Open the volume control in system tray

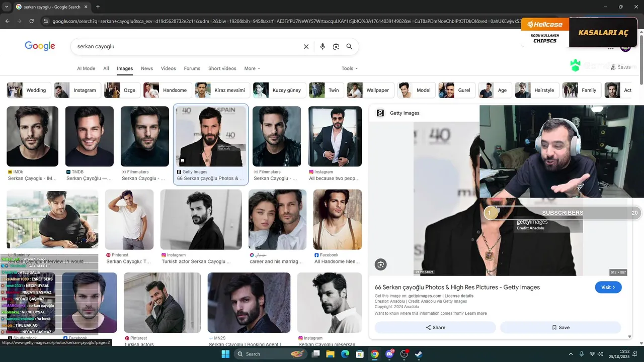click(600, 354)
